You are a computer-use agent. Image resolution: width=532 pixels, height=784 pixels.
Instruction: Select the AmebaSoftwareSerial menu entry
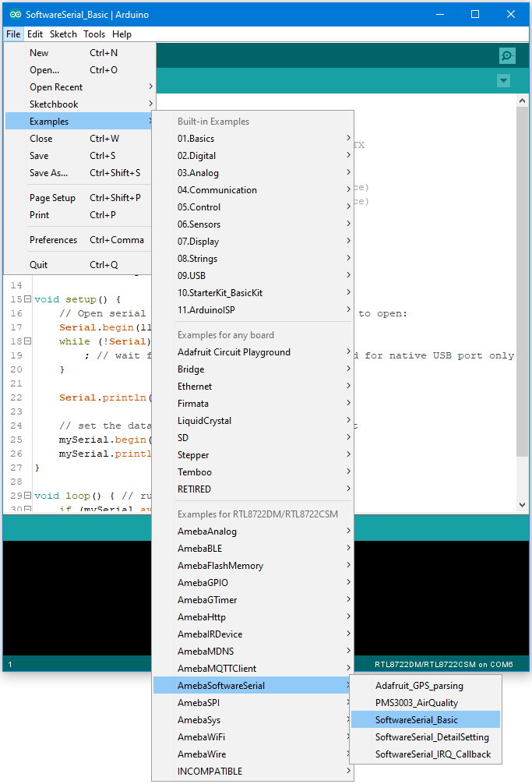coord(253,686)
